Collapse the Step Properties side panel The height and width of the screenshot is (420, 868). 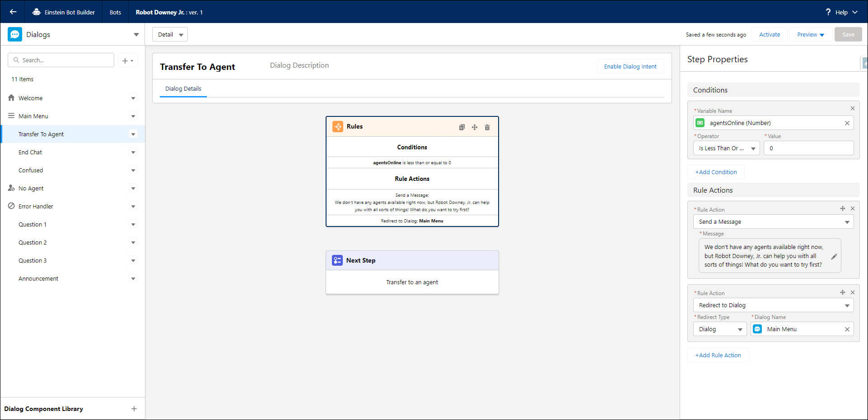[864, 63]
